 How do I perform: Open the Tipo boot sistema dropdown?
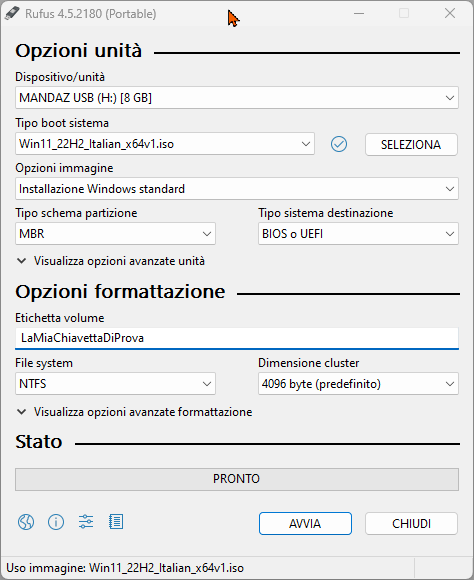pyautogui.click(x=165, y=144)
